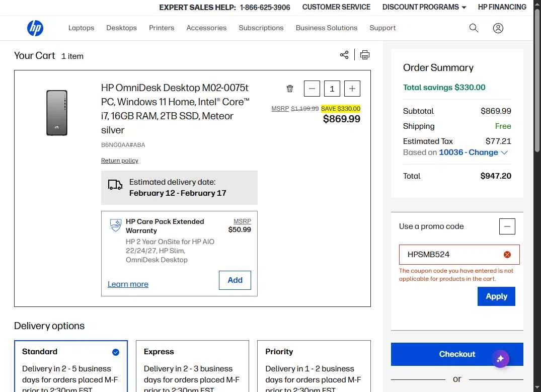Share the cart via share icon
The height and width of the screenshot is (392, 541).
coord(344,55)
